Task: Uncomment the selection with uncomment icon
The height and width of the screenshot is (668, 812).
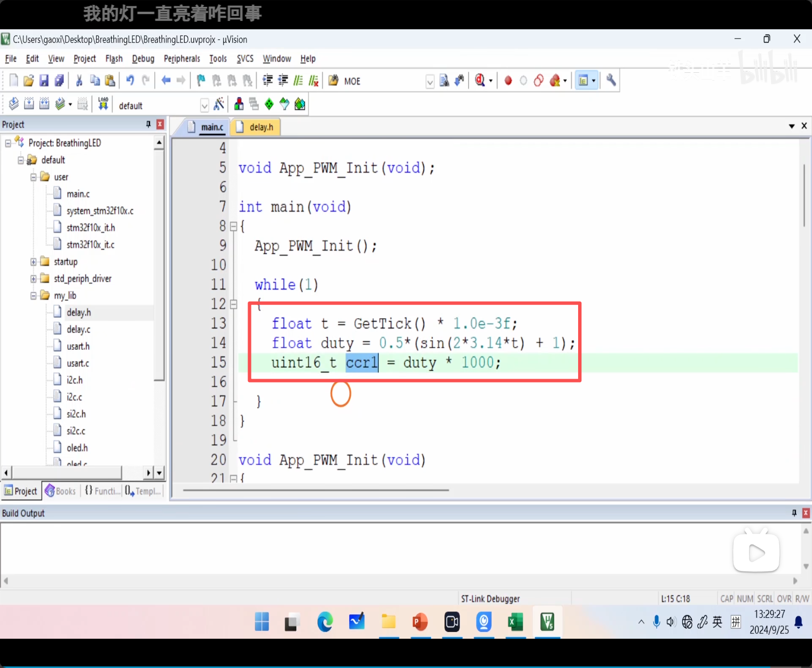Action: pyautogui.click(x=313, y=81)
